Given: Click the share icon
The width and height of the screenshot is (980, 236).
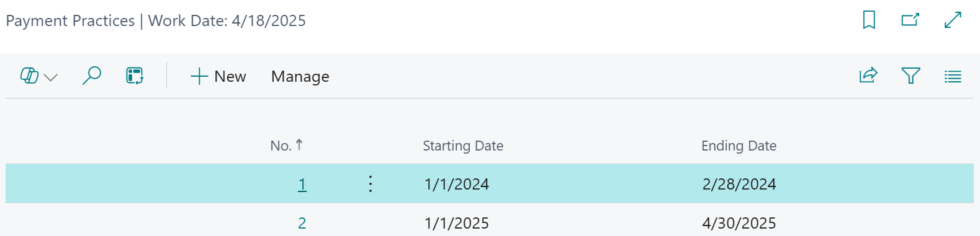Looking at the screenshot, I should coord(868,76).
